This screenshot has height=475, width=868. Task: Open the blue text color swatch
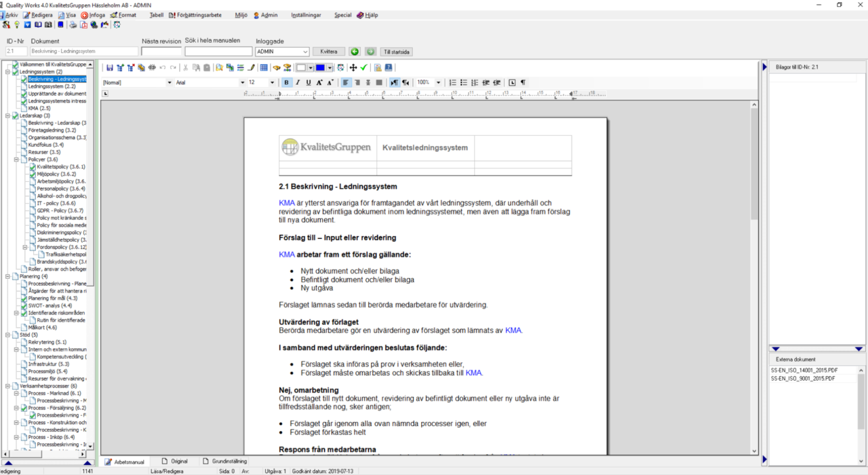(320, 67)
